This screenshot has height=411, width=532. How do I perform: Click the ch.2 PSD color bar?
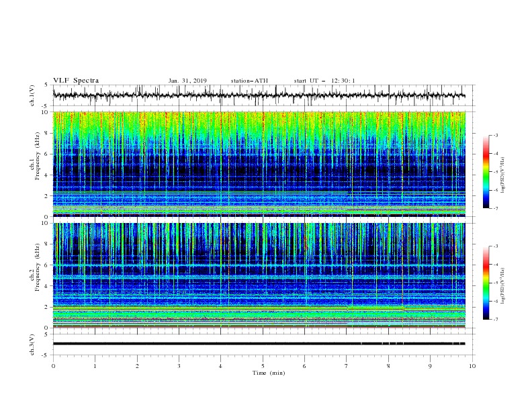pyautogui.click(x=486, y=283)
